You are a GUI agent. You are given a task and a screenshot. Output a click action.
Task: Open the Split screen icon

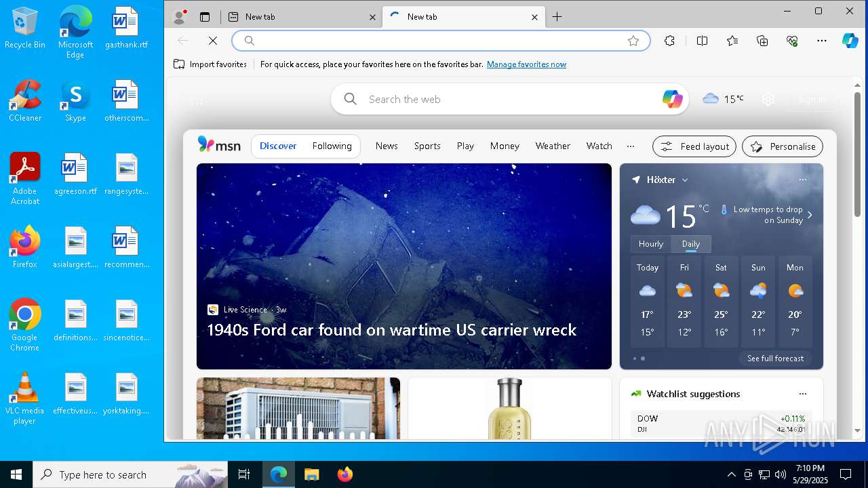[x=703, y=41]
